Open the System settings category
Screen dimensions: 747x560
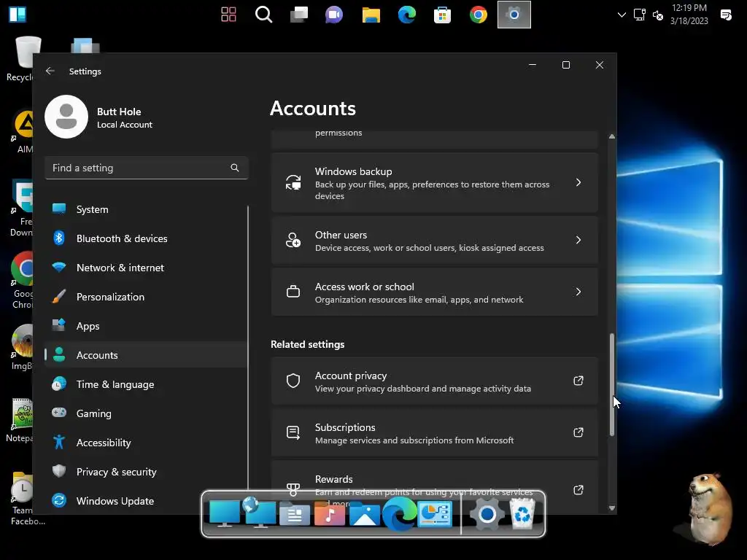pyautogui.click(x=145, y=209)
